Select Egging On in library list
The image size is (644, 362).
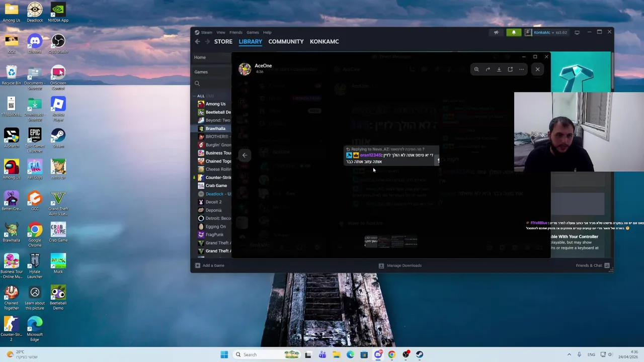(215, 227)
